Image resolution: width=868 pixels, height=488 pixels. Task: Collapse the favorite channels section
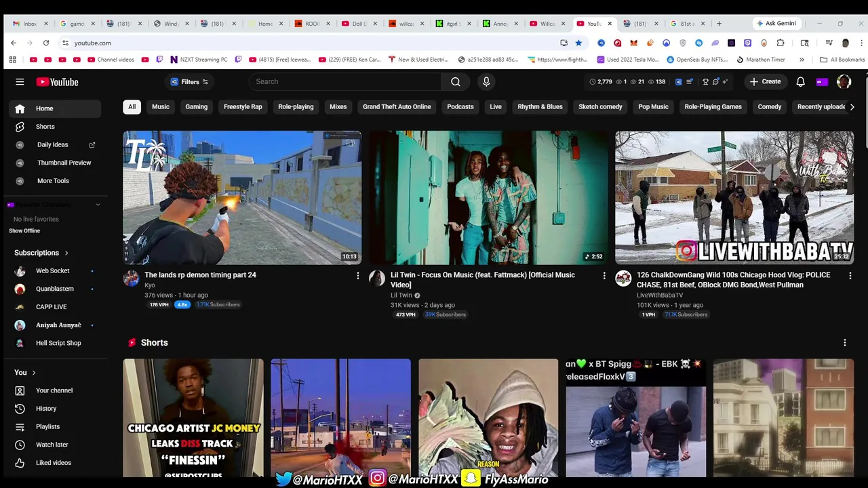[x=98, y=205]
